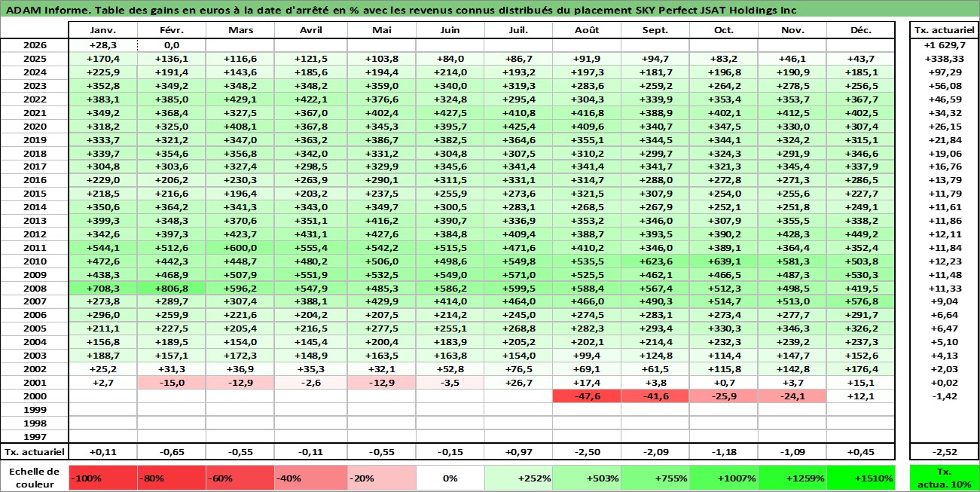Click the +176,4 cell in December 2002
The image size is (980, 492).
[860, 369]
